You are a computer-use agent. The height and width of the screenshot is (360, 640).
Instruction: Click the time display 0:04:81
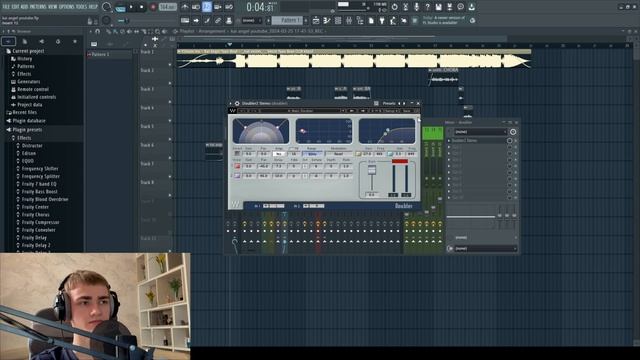point(260,7)
